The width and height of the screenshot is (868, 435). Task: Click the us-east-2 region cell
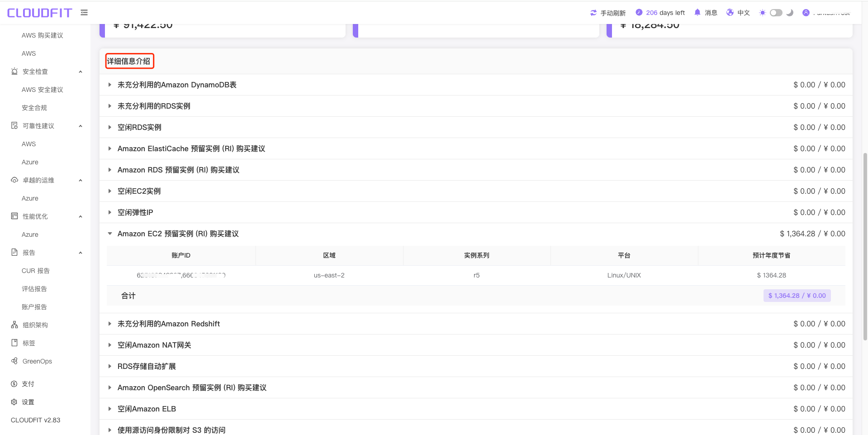tap(329, 275)
